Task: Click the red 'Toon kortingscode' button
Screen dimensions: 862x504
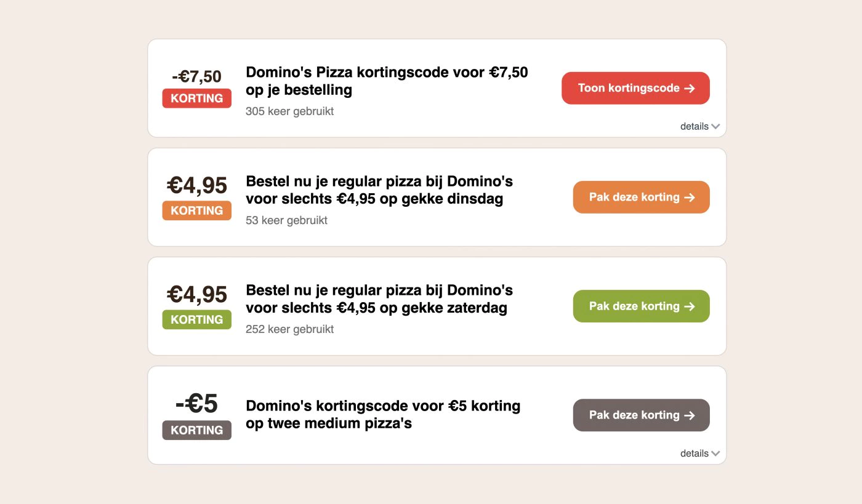Action: tap(635, 88)
